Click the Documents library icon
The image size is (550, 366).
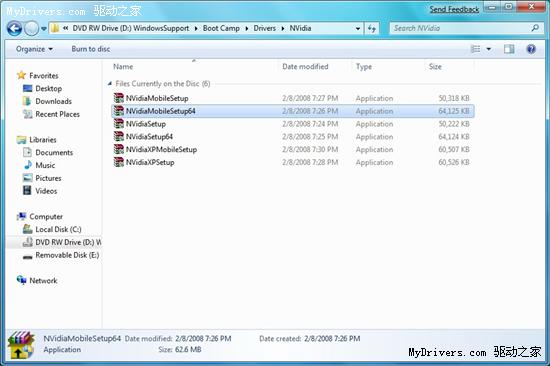[27, 152]
